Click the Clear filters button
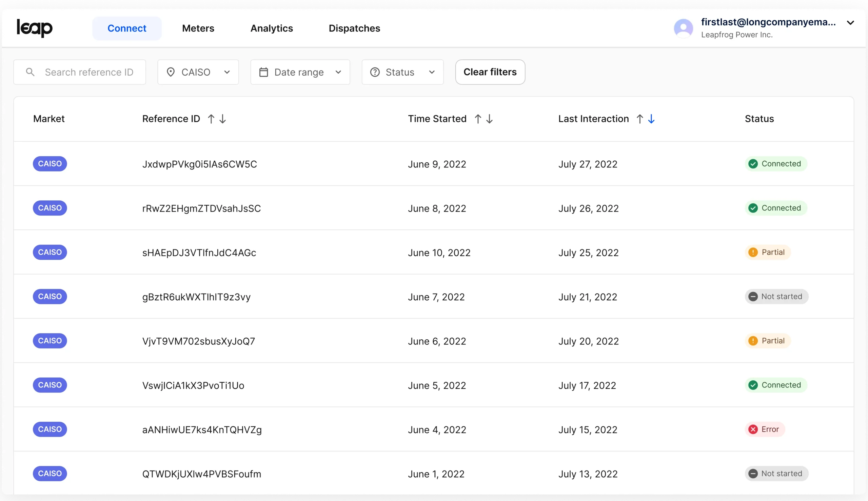This screenshot has width=868, height=501. (x=490, y=72)
